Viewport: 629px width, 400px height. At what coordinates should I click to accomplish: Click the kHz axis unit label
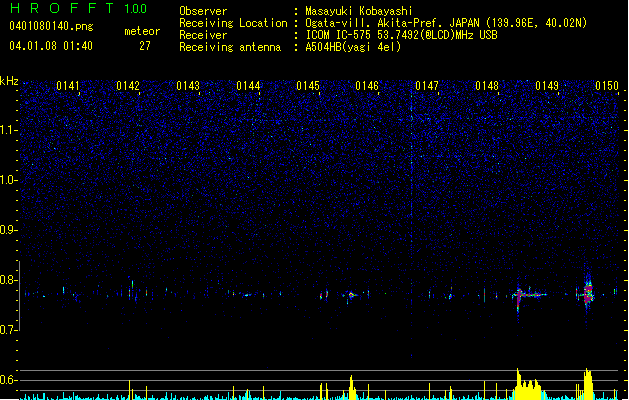click(9, 81)
